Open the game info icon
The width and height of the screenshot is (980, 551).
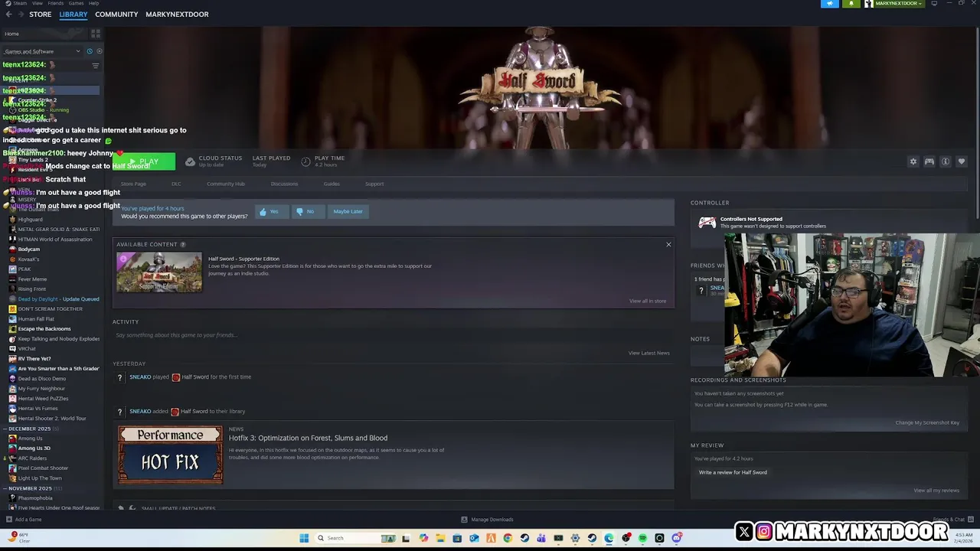(x=946, y=161)
